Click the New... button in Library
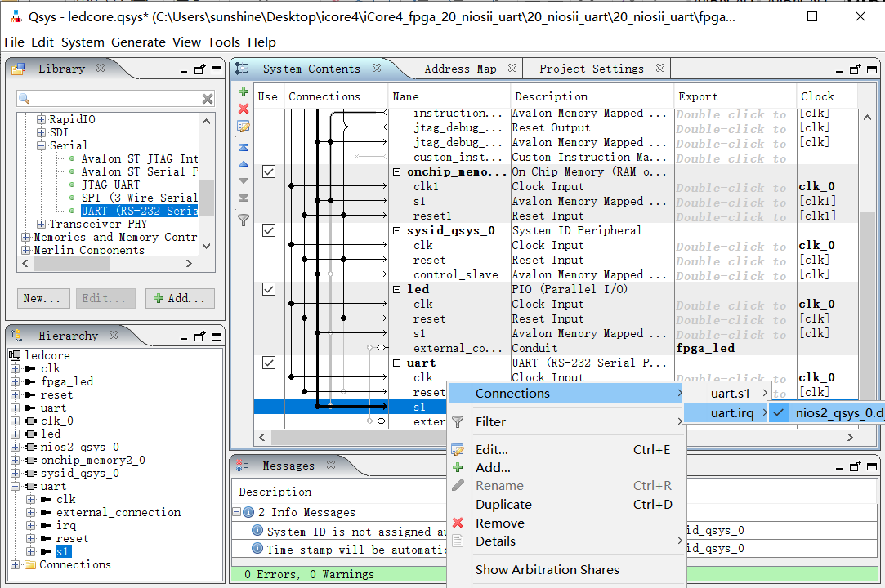Screen dimensions: 885x588 42,299
